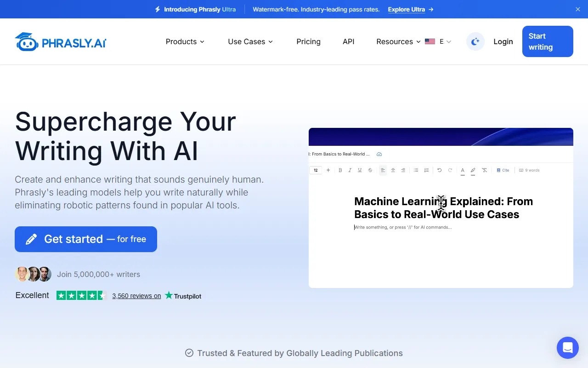Align text left in the editor

pos(383,170)
